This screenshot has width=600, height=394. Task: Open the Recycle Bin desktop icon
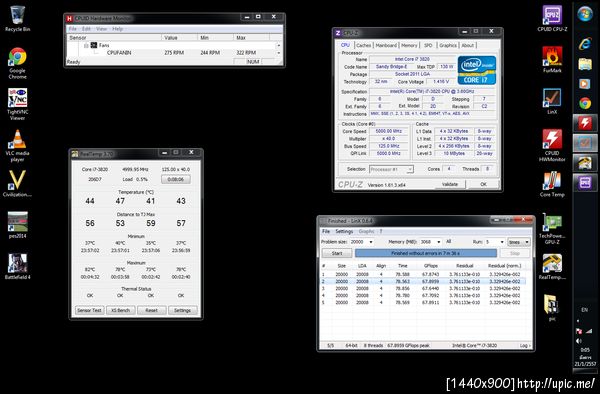17,18
